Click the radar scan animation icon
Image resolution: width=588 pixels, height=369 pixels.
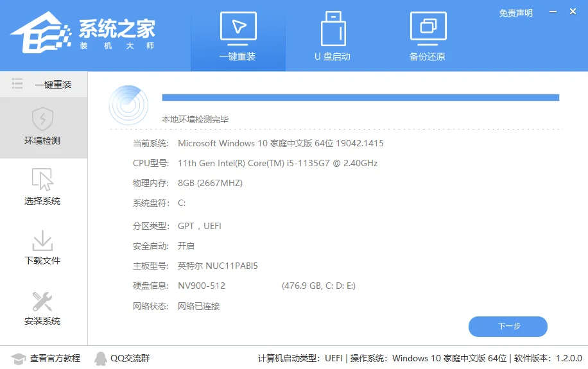128,105
